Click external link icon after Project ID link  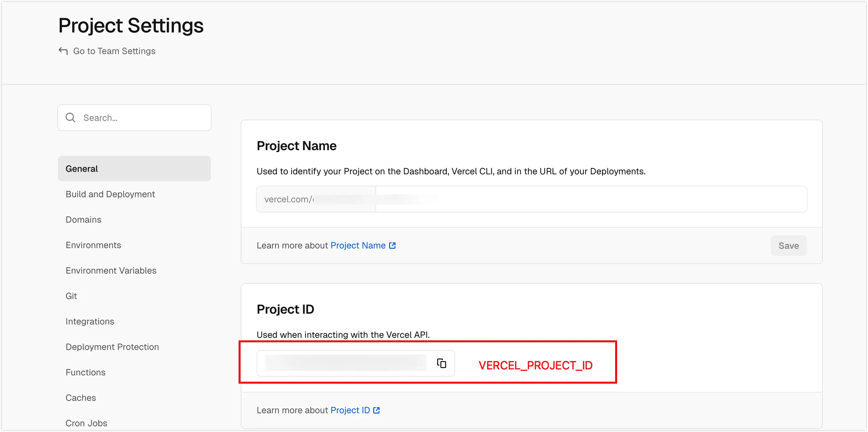[x=377, y=410]
